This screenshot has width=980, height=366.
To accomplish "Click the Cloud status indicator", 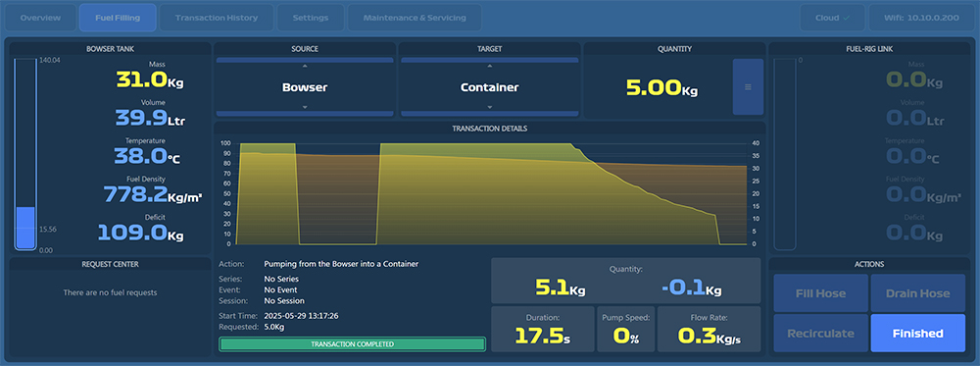I will (x=832, y=18).
